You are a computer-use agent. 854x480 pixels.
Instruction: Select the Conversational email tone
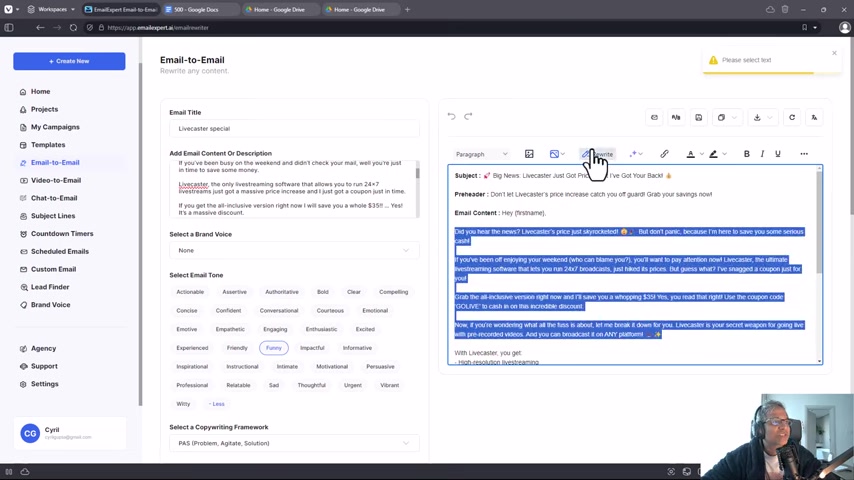tap(279, 311)
